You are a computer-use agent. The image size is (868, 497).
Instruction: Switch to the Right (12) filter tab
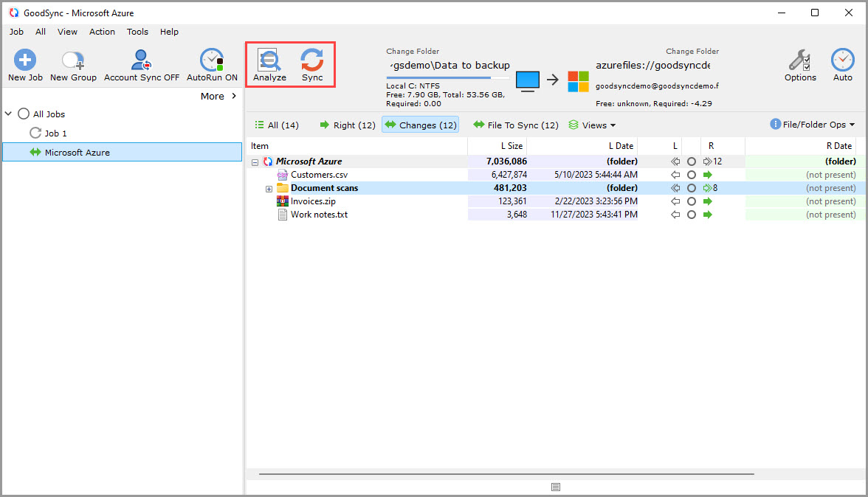(347, 125)
